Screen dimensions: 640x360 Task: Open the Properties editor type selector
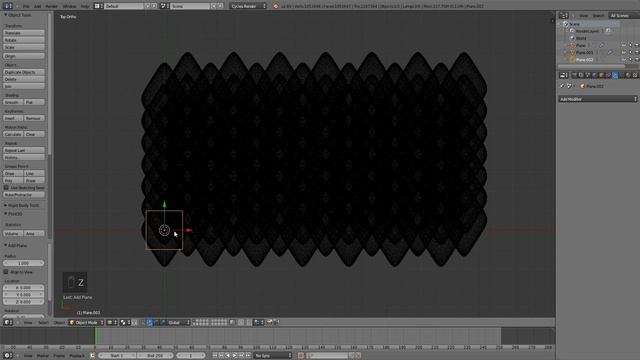564,75
